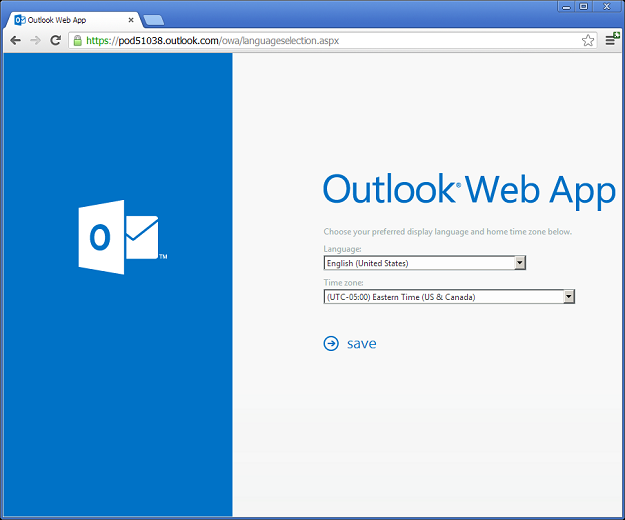Click the address bar URL
Viewport: 625px width, 520px height.
[212, 41]
